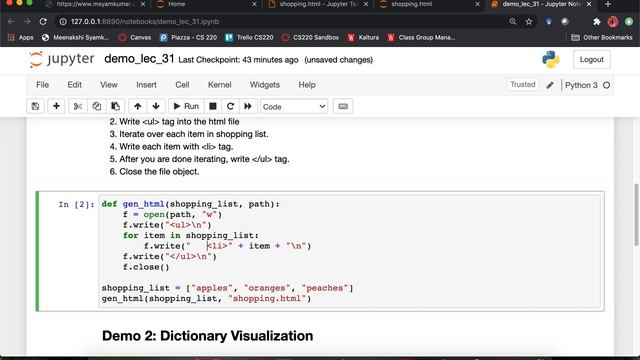The image size is (640, 360).
Task: Open a new browser tab
Action: pos(608,4)
